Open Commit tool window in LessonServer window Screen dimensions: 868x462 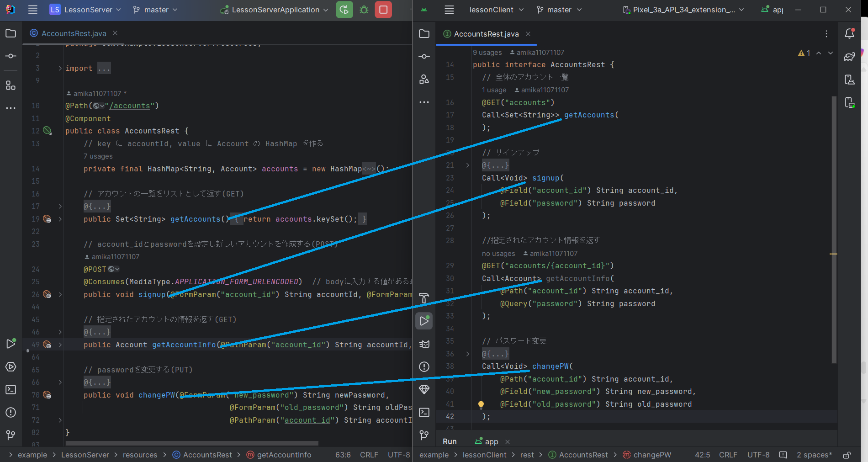click(x=11, y=56)
